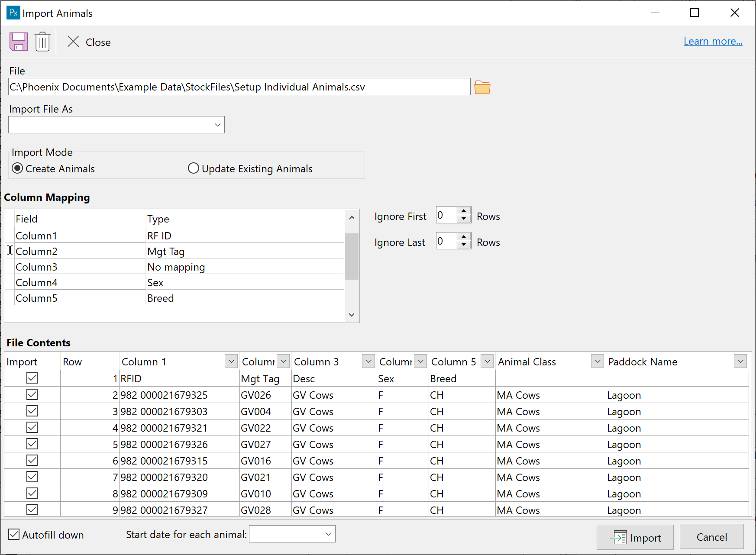Click MA Cows cell in row 4
Viewport: 756px width, 555px height.
(x=550, y=428)
